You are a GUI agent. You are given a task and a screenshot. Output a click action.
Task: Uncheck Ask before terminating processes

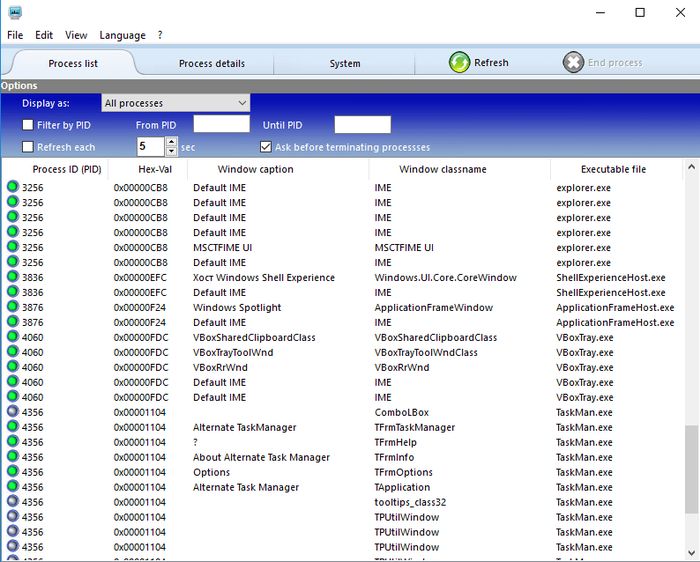[265, 147]
